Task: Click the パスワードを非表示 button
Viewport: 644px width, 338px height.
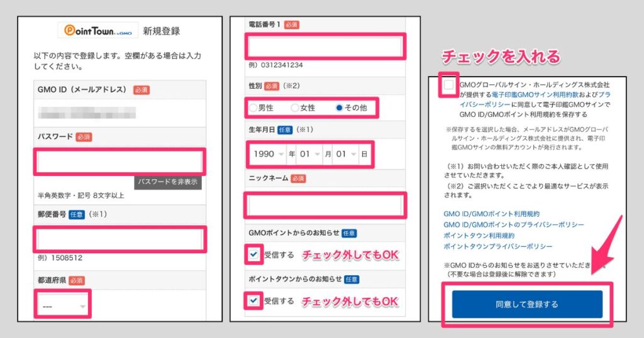Action: coord(168,182)
